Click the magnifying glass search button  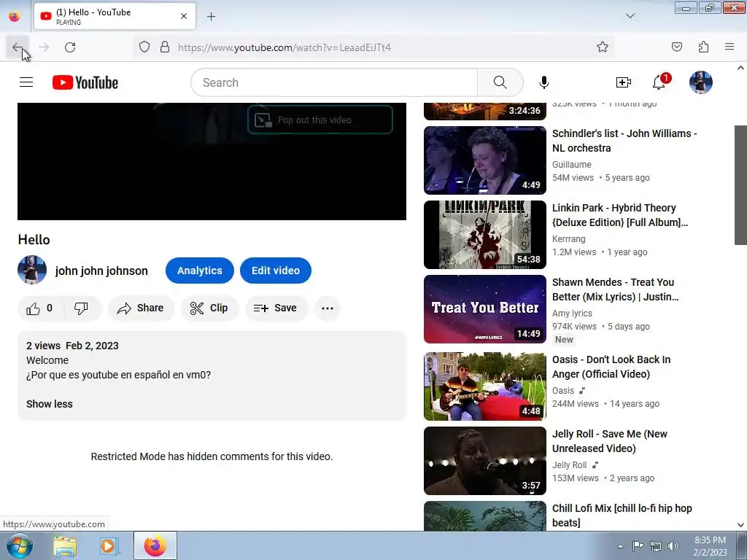(x=500, y=82)
